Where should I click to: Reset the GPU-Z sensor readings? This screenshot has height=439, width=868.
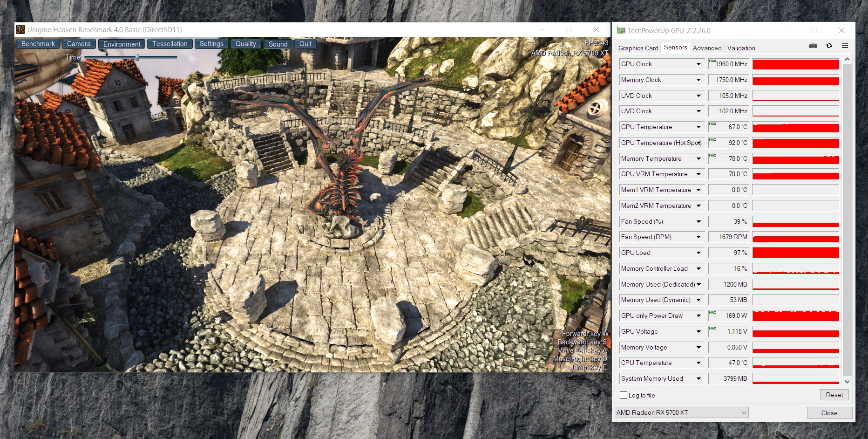(834, 395)
